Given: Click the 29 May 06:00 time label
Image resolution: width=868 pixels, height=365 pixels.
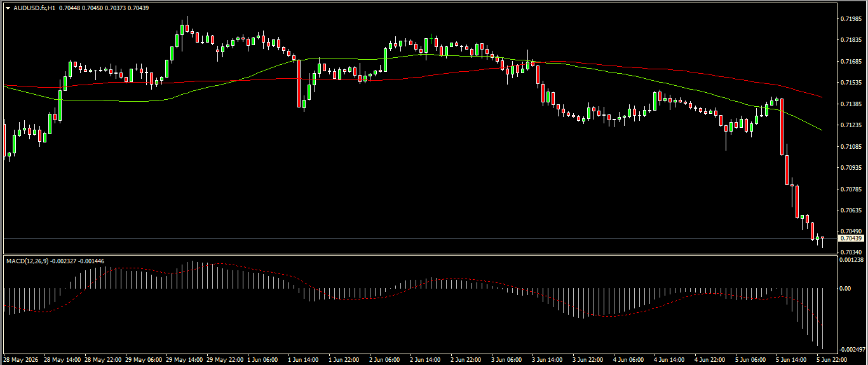Looking at the screenshot, I should 144,360.
